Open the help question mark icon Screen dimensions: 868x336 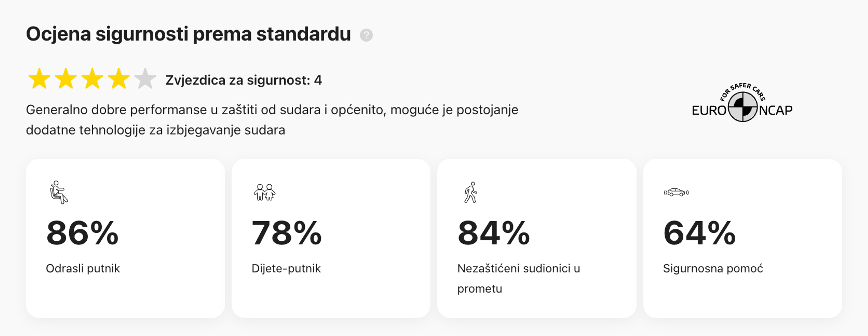366,35
